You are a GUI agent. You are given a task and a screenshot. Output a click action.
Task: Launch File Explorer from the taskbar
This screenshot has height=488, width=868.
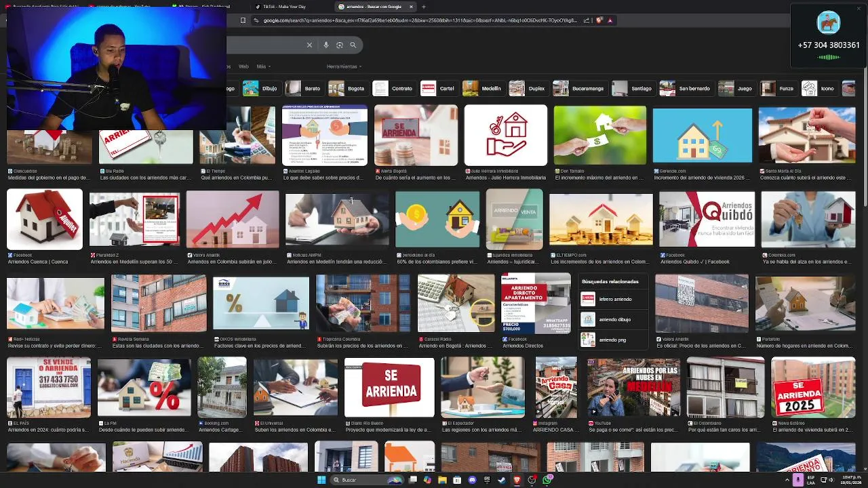(x=442, y=480)
